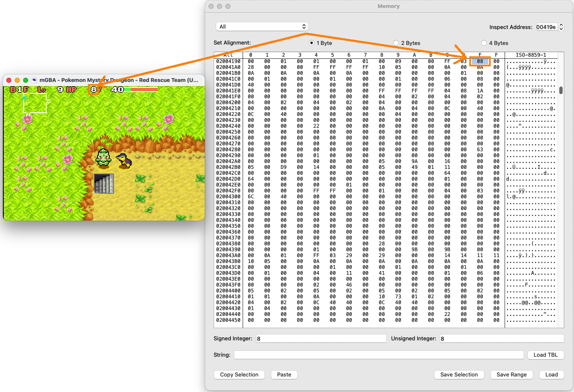This screenshot has height=392, width=574.
Task: Click the yellow minimize button of mGBA window
Action: click(17, 80)
